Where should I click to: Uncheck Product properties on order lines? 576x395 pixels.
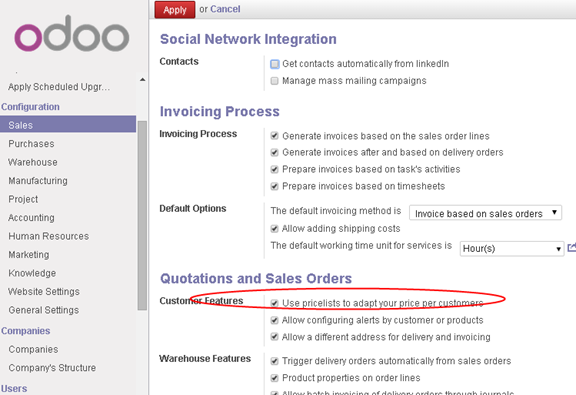(x=274, y=378)
